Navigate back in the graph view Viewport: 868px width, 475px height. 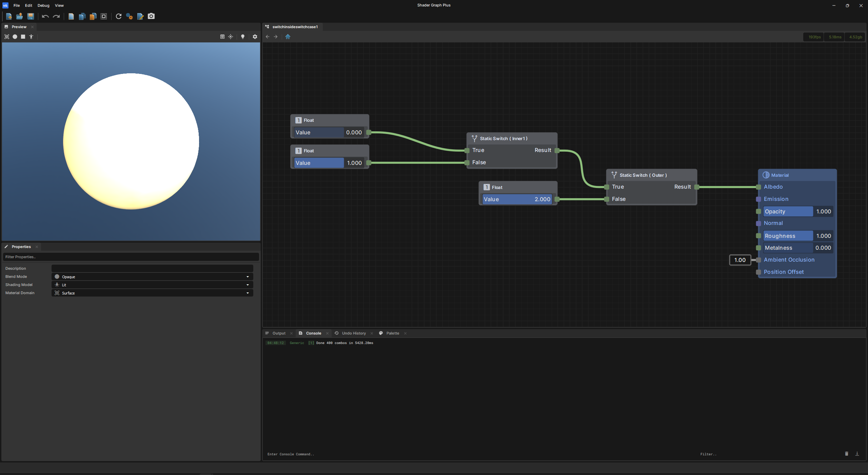268,37
